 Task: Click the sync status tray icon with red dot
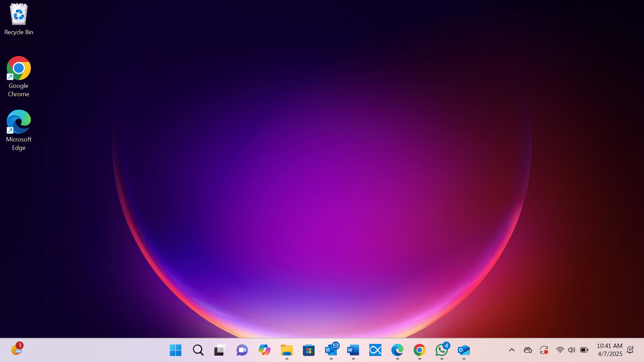click(x=544, y=350)
